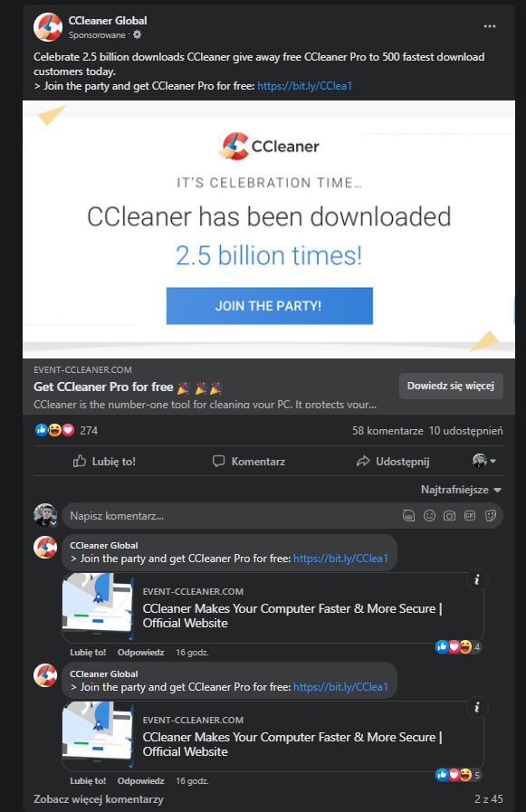Viewport: 526px width, 812px height.
Task: Open the profile switcher dropdown beside Udostępnij
Action: point(484,461)
